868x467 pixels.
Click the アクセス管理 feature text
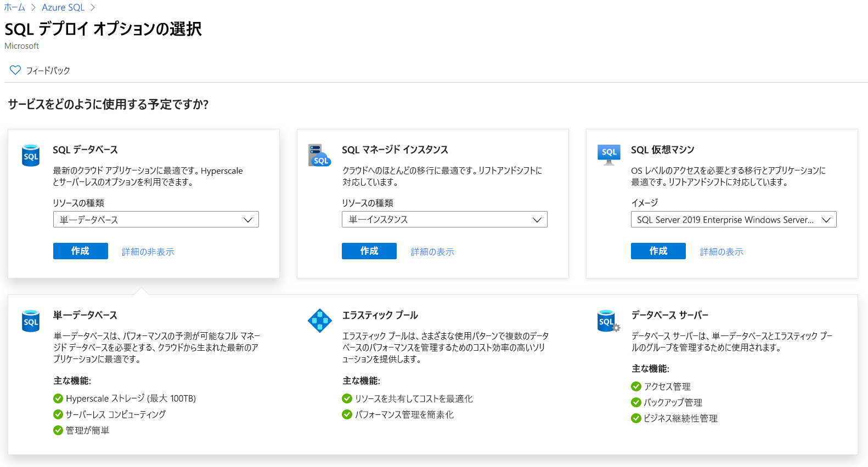coord(667,386)
